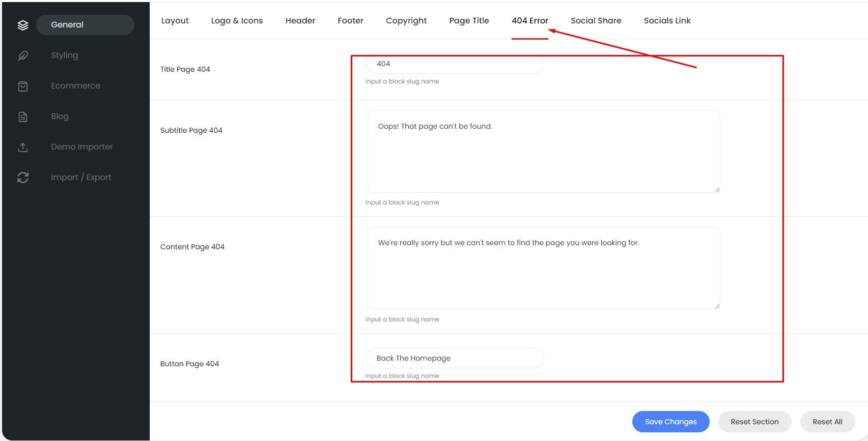The height and width of the screenshot is (441, 868).
Task: Open the Ecommerce settings section
Action: 75,86
